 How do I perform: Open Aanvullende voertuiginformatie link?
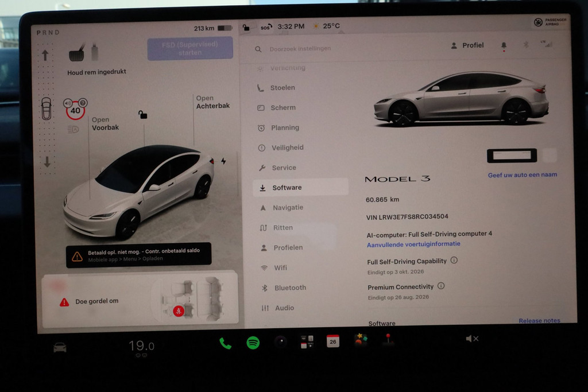click(x=413, y=244)
